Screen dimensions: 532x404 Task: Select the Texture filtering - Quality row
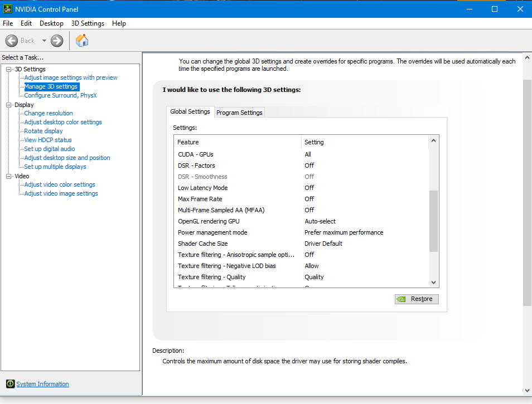click(x=302, y=278)
